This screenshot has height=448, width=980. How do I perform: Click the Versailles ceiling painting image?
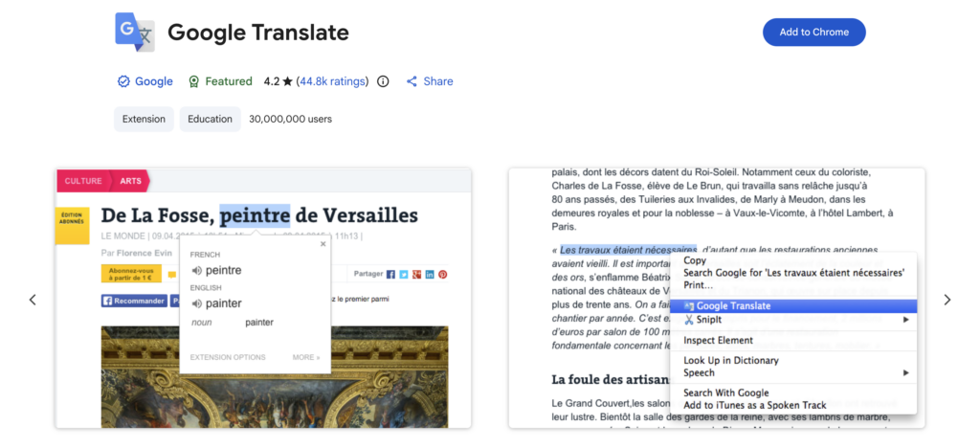pos(275,377)
